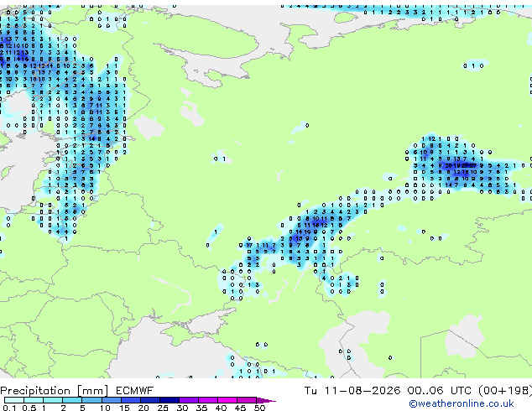
Task: Click the date 'Tu 11-08-2026'
Action: click(x=352, y=391)
